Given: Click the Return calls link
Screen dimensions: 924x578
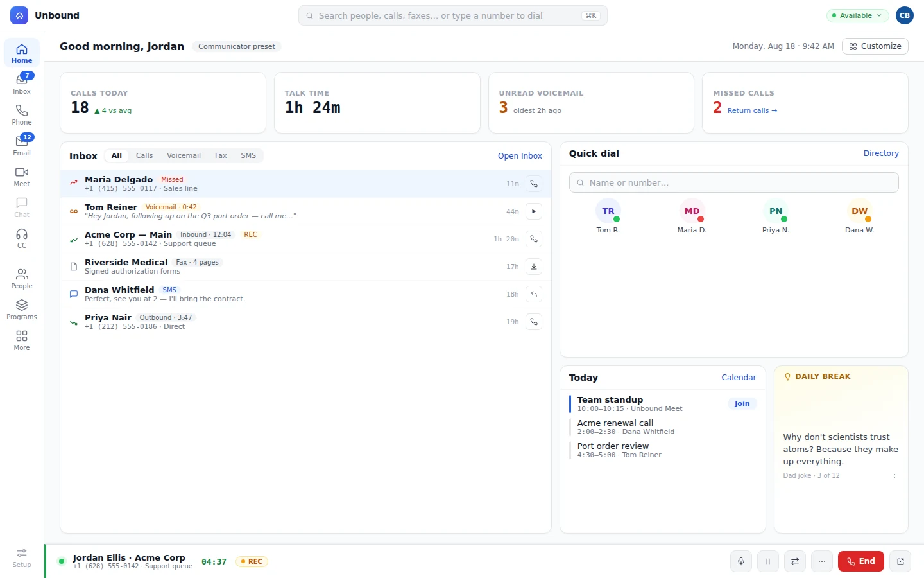Looking at the screenshot, I should tap(752, 110).
